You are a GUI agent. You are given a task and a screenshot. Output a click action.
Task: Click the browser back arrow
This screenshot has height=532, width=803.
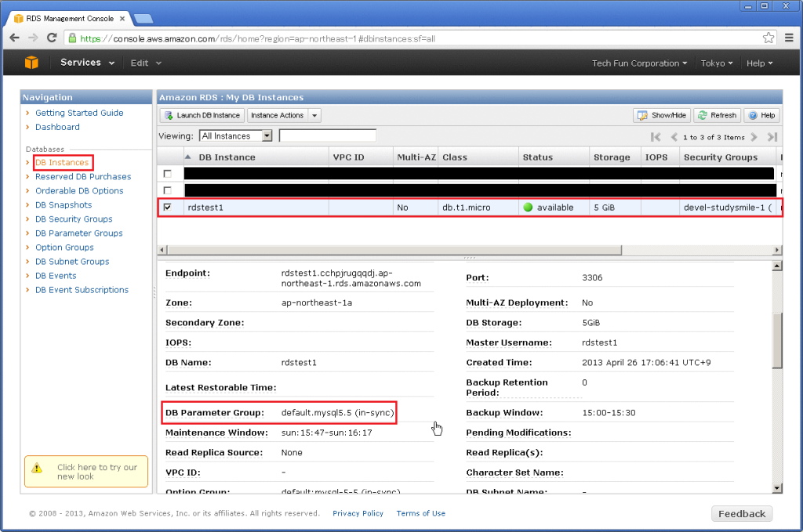pyautogui.click(x=14, y=38)
